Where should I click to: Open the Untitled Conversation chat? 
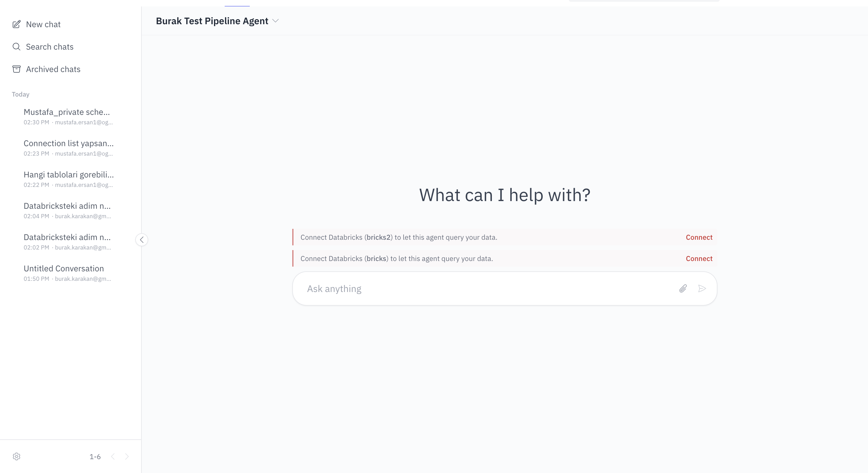(x=69, y=273)
